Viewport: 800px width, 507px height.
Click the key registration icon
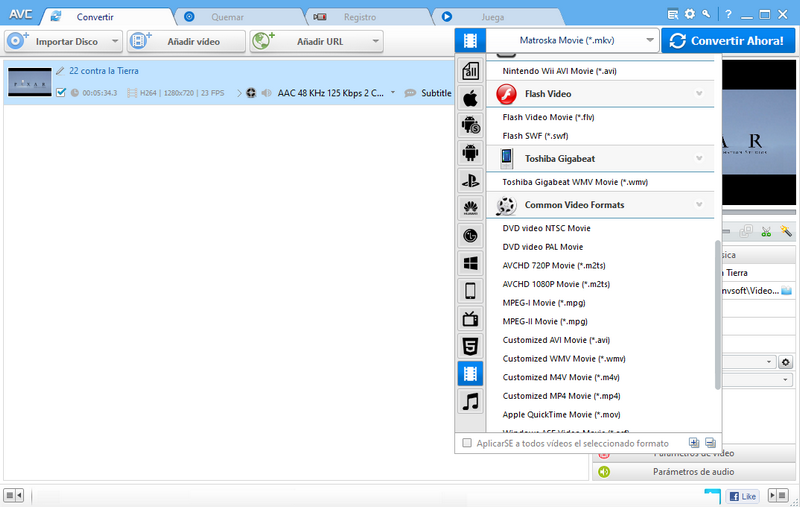click(706, 14)
